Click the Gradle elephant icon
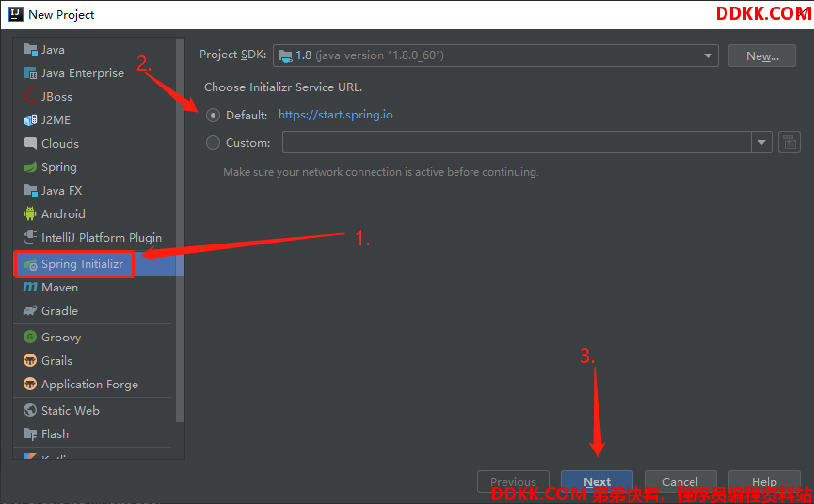Viewport: 814px width, 504px height. 30,310
